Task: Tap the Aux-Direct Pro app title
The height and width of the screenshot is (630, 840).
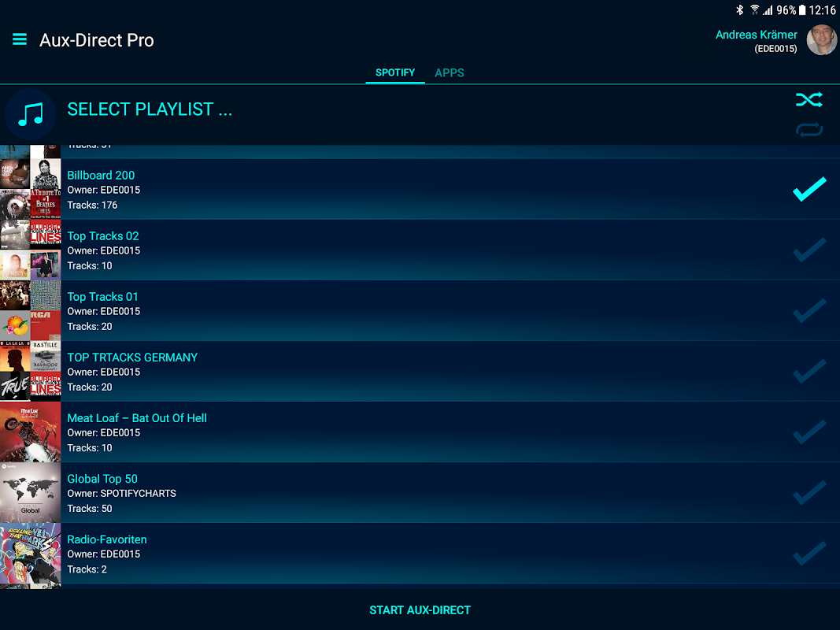Action: coord(96,40)
